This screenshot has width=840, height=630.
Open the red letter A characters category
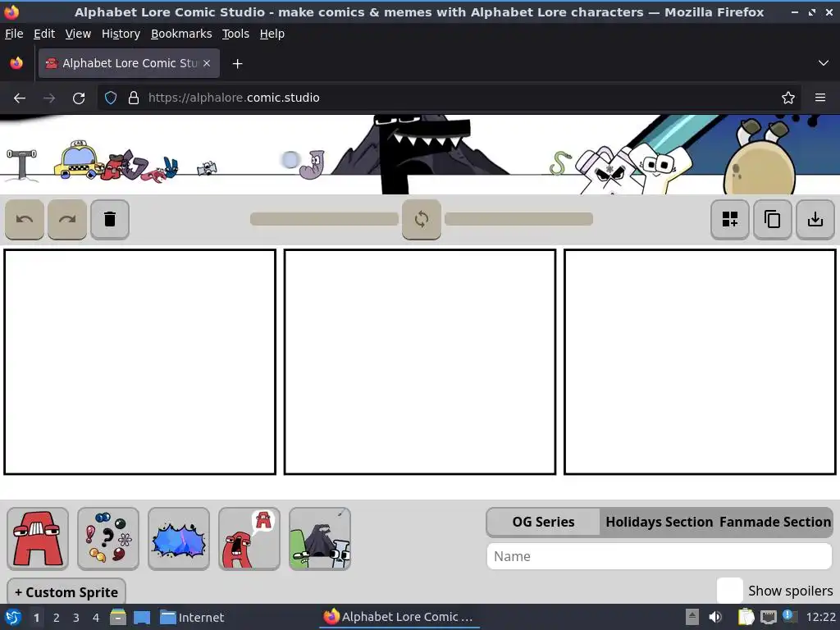pos(38,538)
